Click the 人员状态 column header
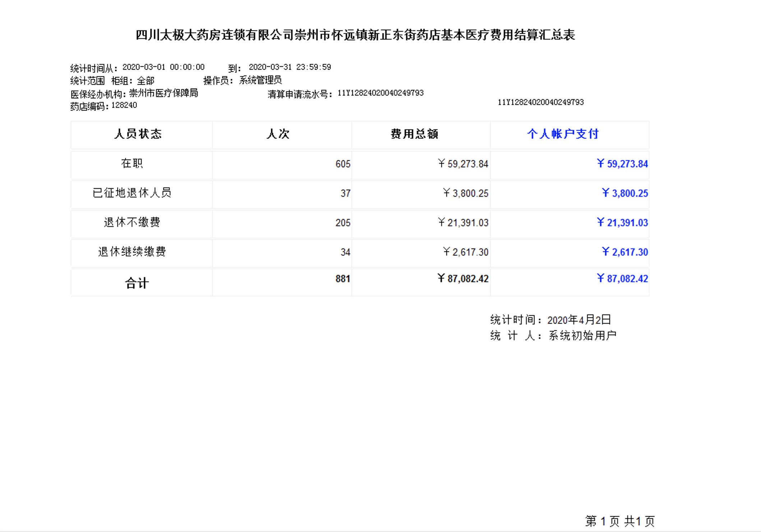The width and height of the screenshot is (761, 532). pyautogui.click(x=138, y=134)
